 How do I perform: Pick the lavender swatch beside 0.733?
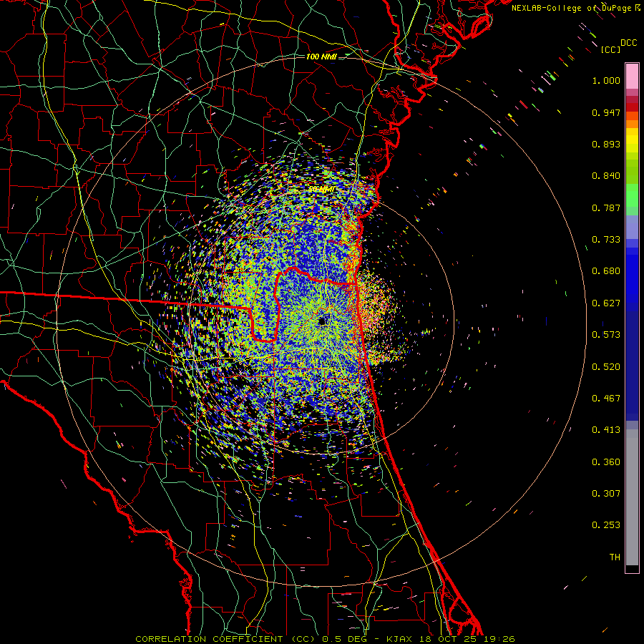coord(632,227)
